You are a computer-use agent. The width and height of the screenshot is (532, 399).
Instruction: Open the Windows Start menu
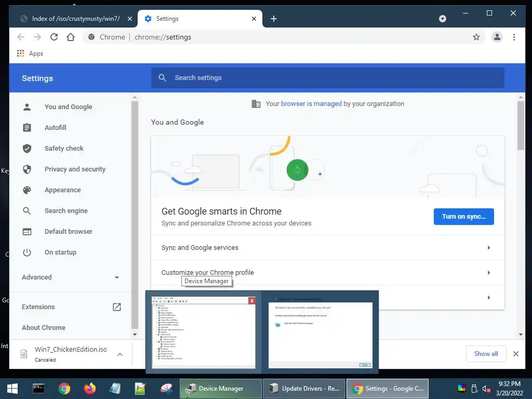(x=12, y=389)
